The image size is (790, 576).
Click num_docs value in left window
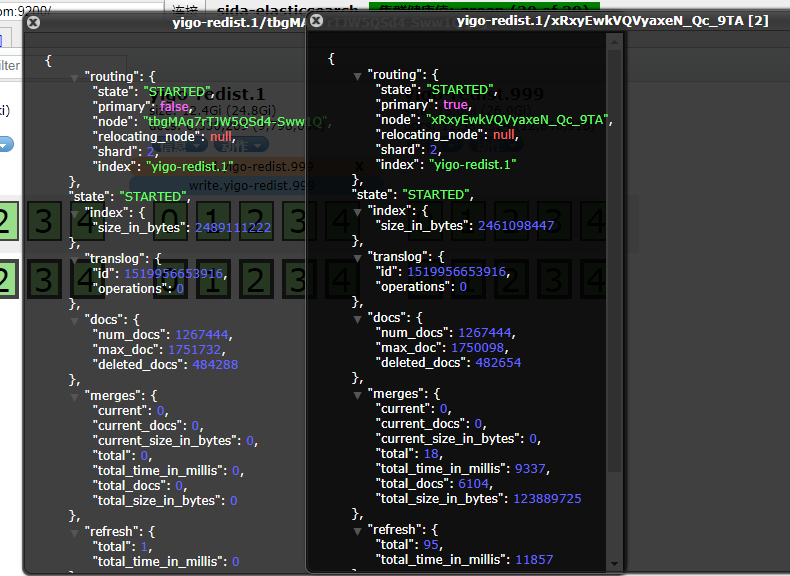[x=202, y=335]
